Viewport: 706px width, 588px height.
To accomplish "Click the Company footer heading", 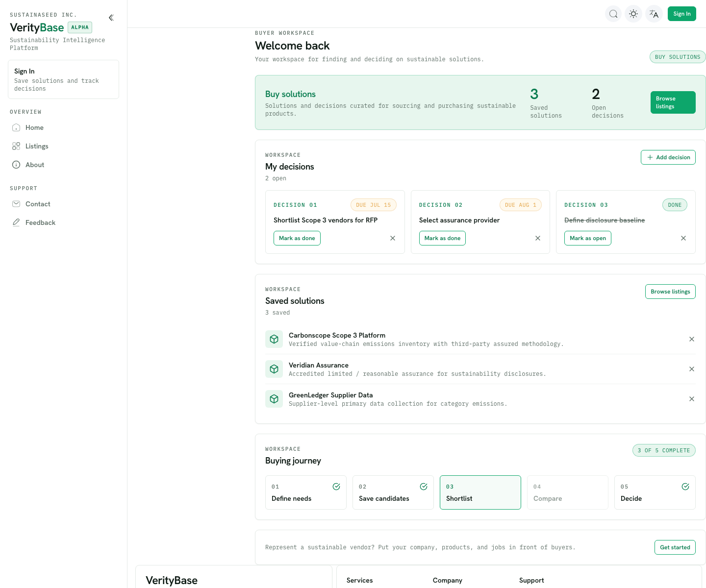I will click(x=447, y=580).
